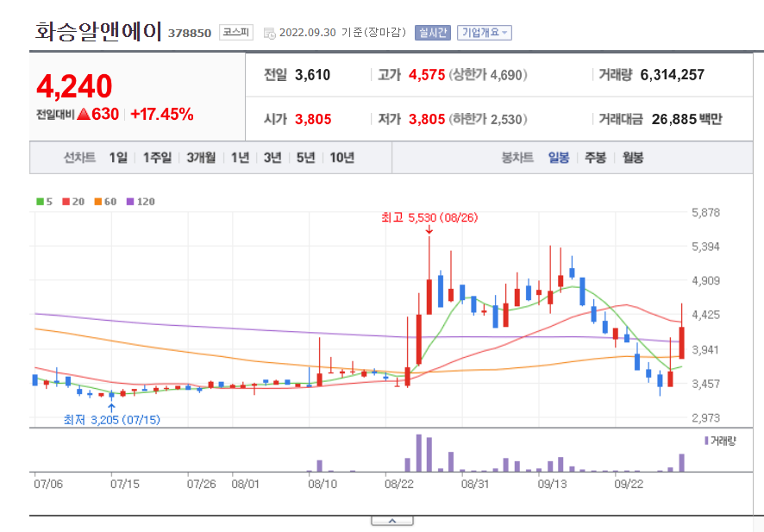Click the 09/13 date label on the axis
Screen dimensions: 764x532
(x=552, y=484)
